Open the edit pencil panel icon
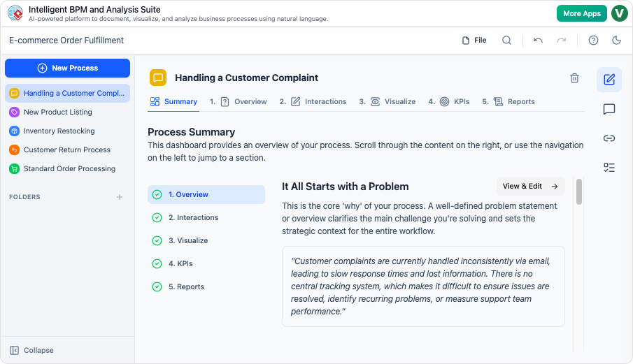Image resolution: width=633 pixels, height=364 pixels. pyautogui.click(x=609, y=80)
